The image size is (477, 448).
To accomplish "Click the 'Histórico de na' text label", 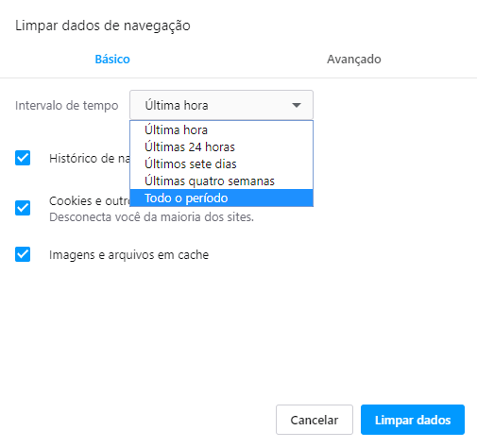I will pos(90,159).
